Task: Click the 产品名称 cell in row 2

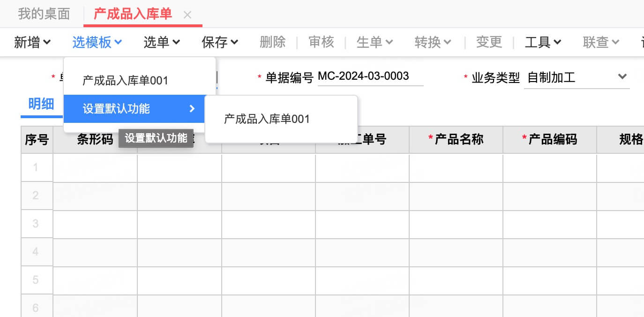Action: click(456, 196)
